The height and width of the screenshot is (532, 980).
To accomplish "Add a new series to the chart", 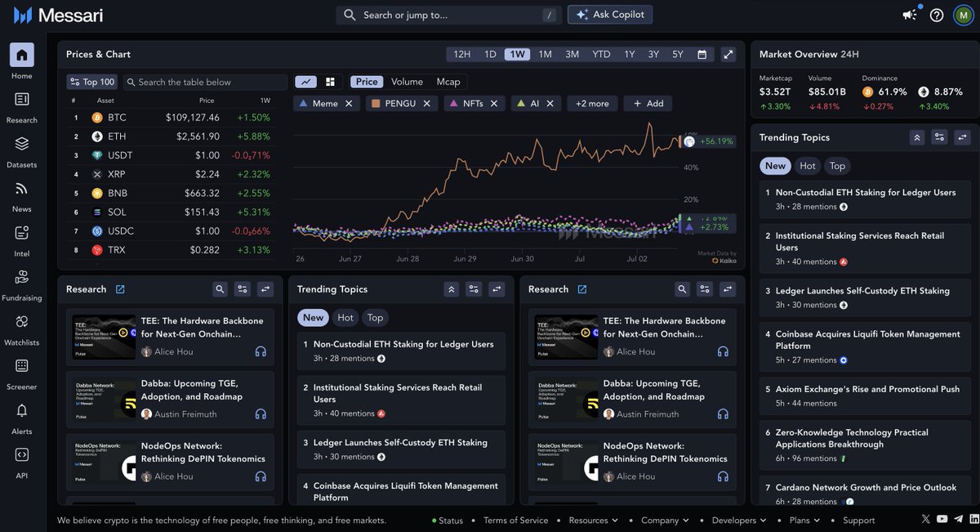I will point(648,104).
